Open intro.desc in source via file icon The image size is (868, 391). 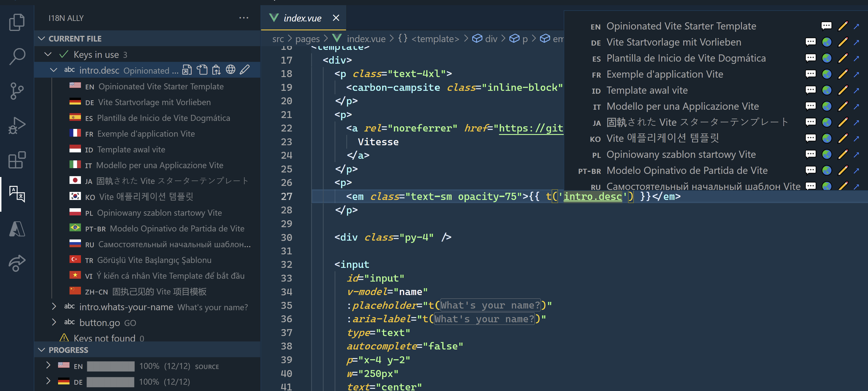(x=187, y=70)
